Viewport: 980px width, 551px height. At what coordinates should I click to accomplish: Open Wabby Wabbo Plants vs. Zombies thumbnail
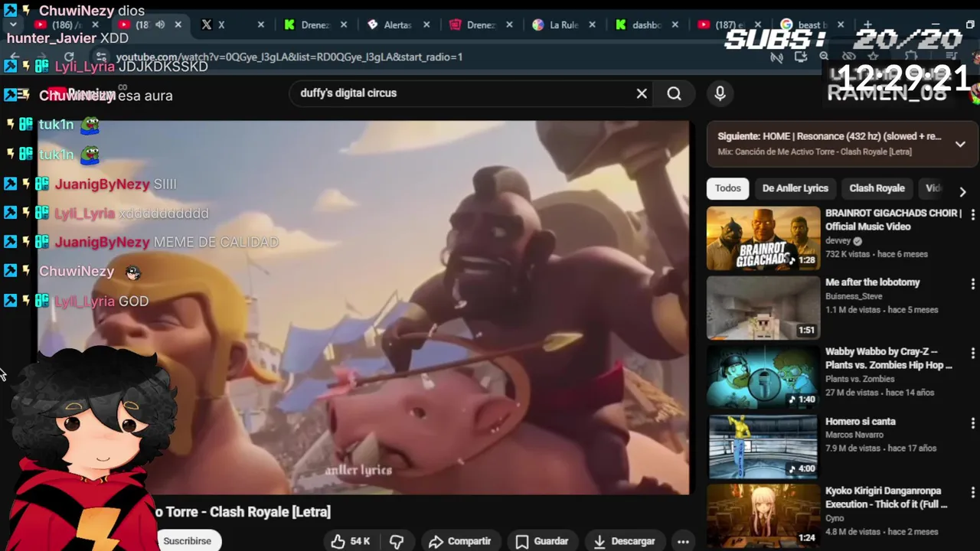763,377
